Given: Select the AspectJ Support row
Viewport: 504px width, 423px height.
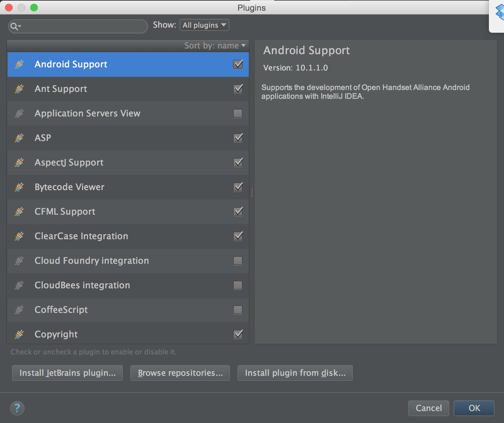Looking at the screenshot, I should point(128,162).
